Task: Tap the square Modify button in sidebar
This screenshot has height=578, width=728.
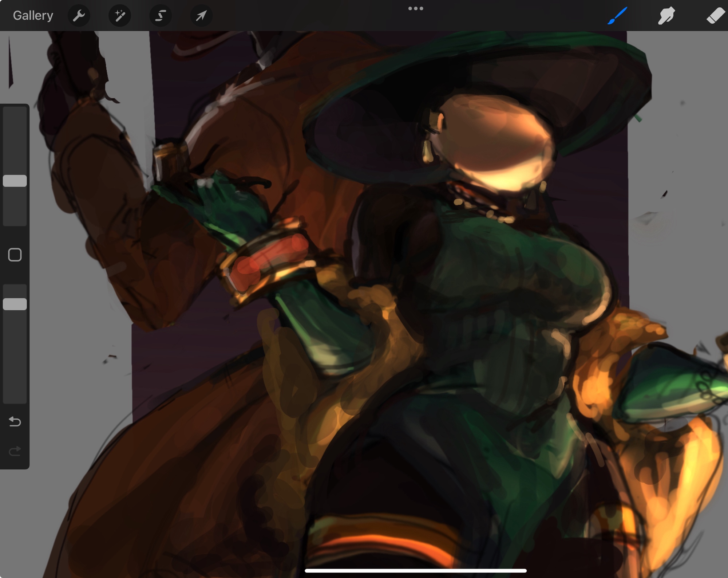Action: tap(15, 255)
